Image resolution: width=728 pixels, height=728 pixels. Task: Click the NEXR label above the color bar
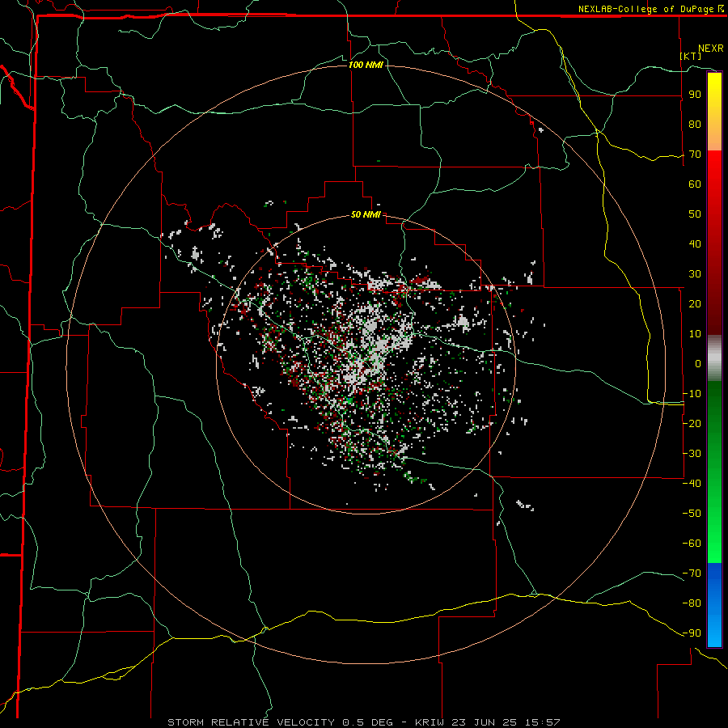coord(711,49)
